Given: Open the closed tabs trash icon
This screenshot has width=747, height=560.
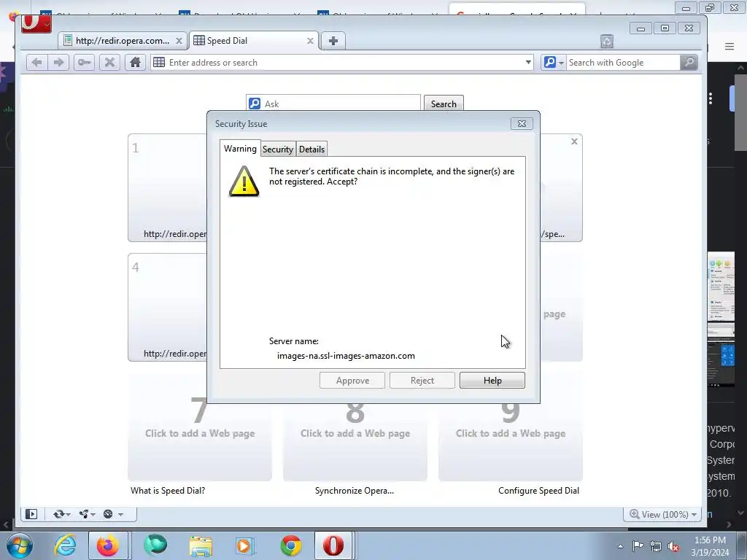Looking at the screenshot, I should tap(606, 42).
